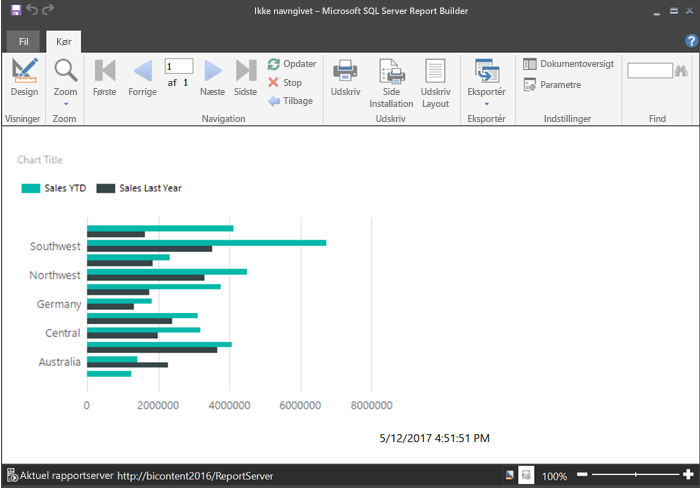
Task: Click the Save icon in title bar
Action: (x=16, y=10)
